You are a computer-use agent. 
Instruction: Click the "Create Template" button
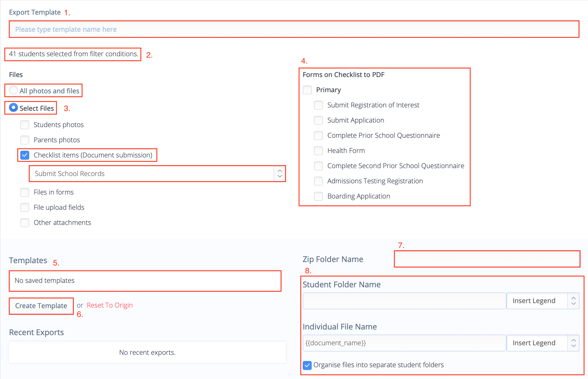[41, 306]
